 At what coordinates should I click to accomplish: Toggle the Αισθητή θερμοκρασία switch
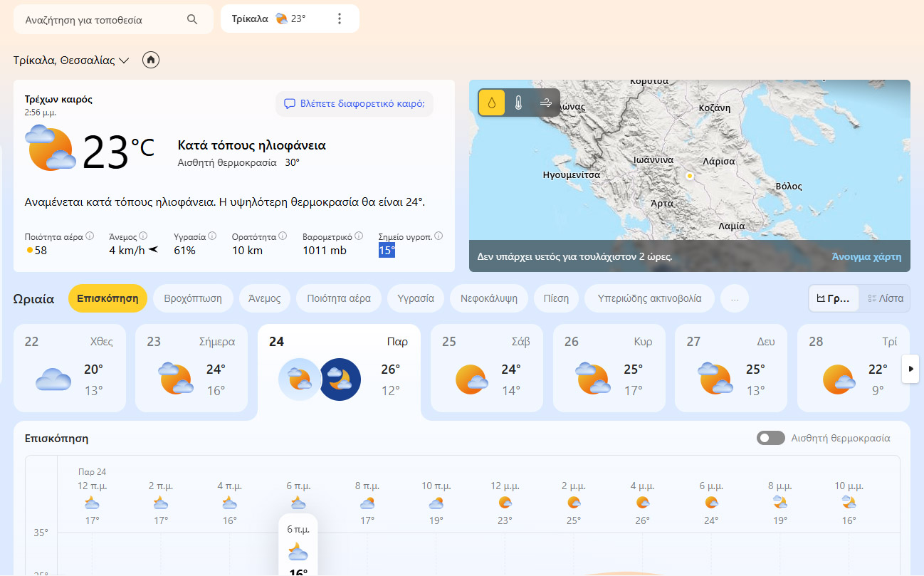pos(770,438)
